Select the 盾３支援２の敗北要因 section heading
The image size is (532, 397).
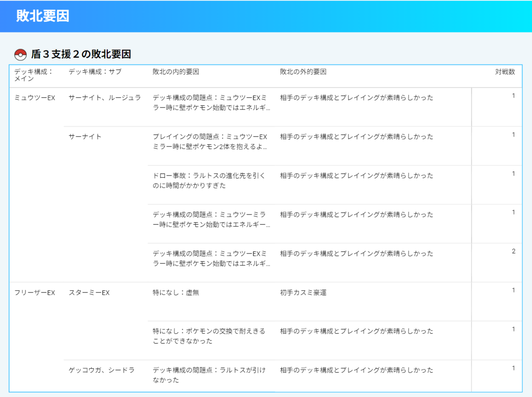pyautogui.click(x=81, y=55)
